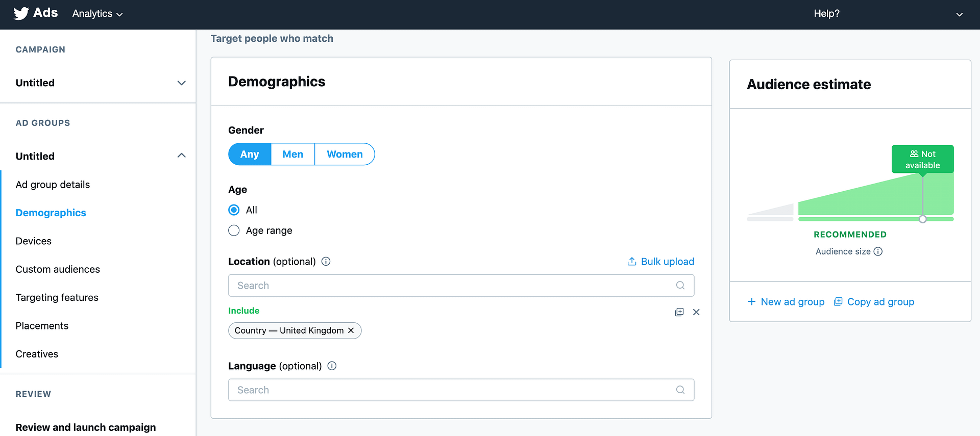Click the Copy ad group link

(x=874, y=302)
